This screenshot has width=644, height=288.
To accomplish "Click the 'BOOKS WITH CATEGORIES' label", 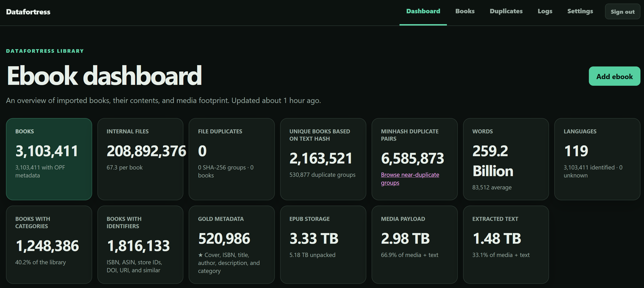I will tap(33, 222).
